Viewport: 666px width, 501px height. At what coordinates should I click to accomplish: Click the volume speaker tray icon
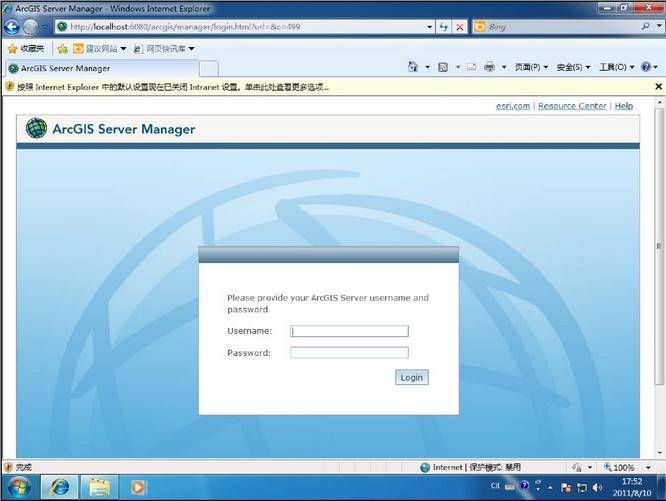(x=597, y=487)
